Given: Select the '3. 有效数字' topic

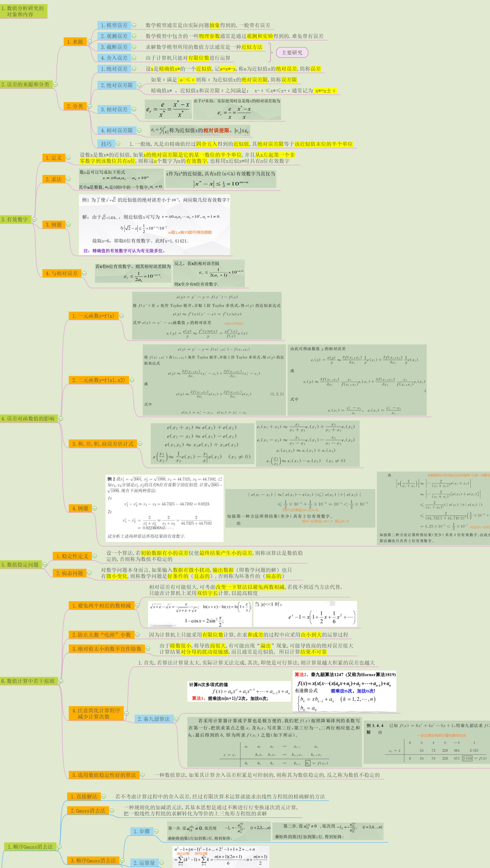Looking at the screenshot, I should click(15, 219).
